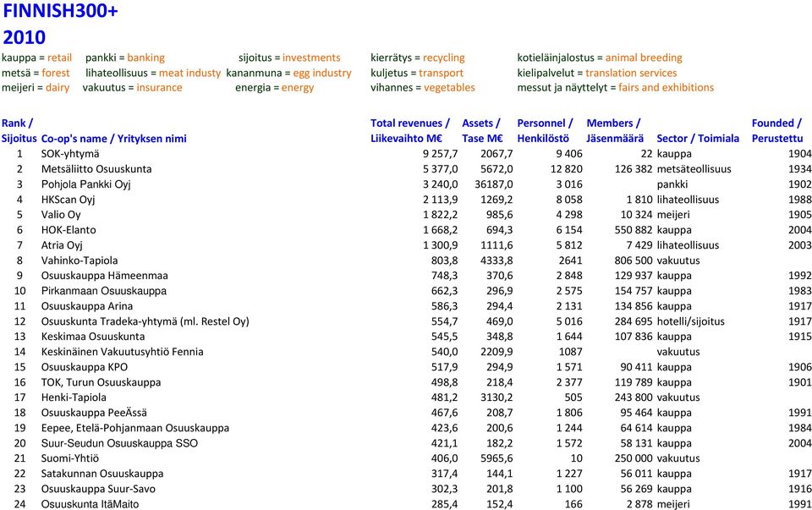
Task: Select the HOK-Elanto name cell
Action: coord(69,230)
